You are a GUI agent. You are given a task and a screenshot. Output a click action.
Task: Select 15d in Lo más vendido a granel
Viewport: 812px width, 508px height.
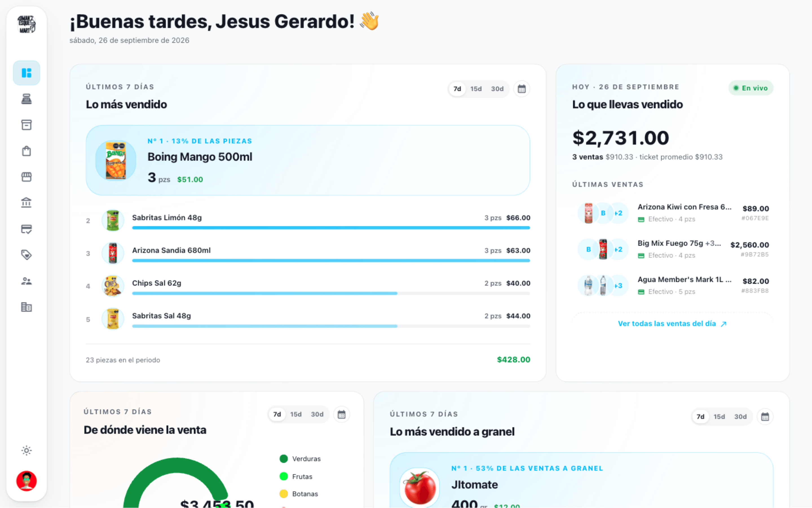(719, 417)
